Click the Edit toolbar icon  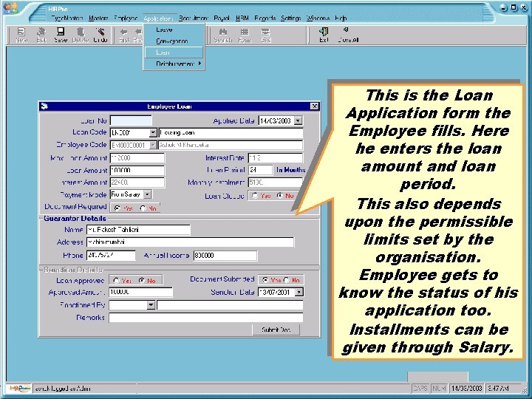coord(41,32)
